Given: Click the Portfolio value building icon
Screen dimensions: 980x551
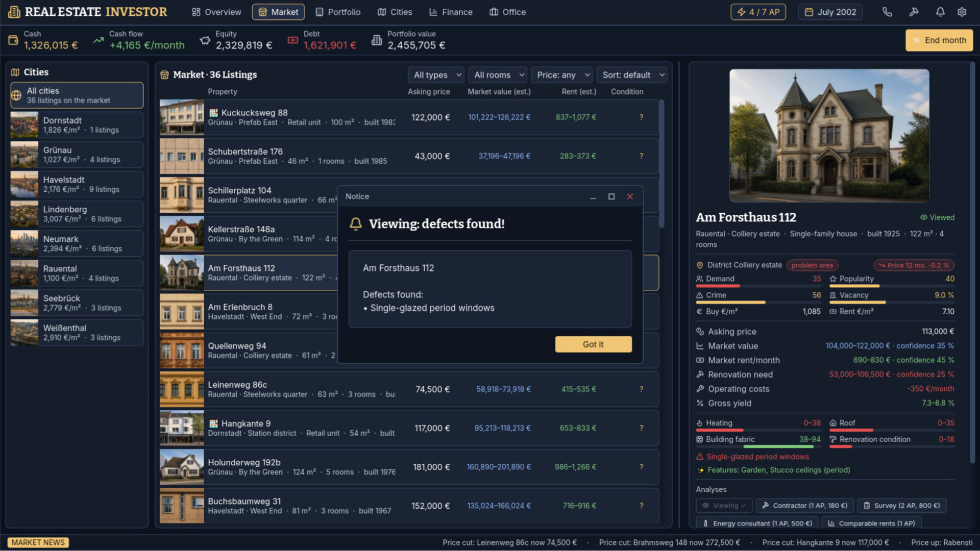Looking at the screenshot, I should 377,40.
